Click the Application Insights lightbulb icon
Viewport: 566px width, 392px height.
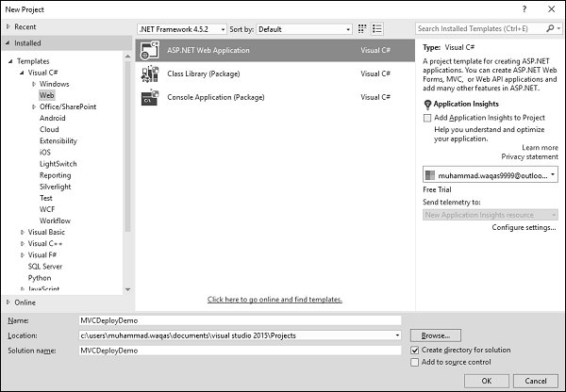pos(427,105)
